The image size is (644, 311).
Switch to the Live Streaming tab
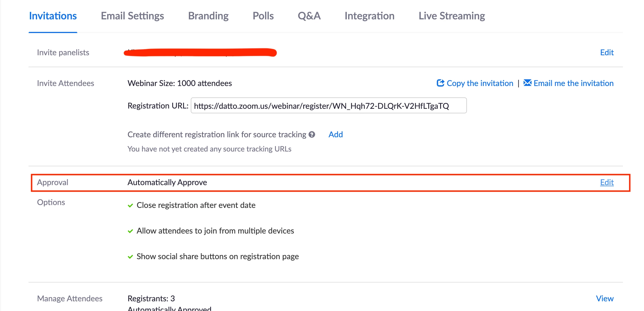click(x=452, y=16)
